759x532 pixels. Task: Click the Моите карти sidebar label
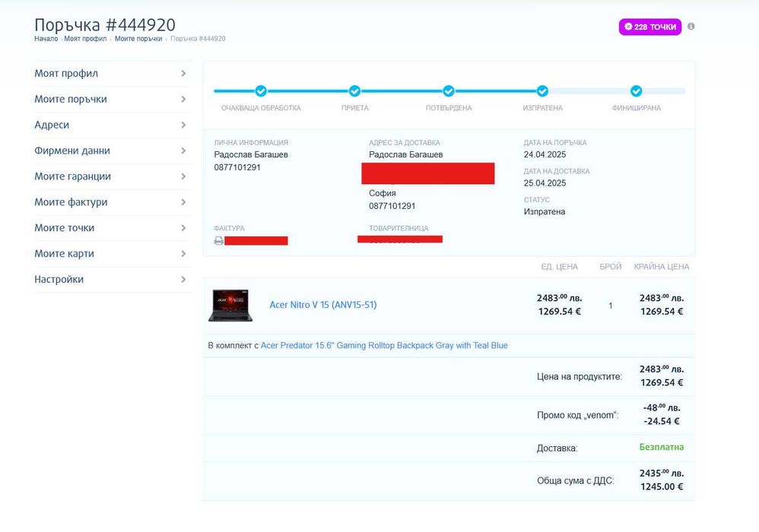point(65,253)
